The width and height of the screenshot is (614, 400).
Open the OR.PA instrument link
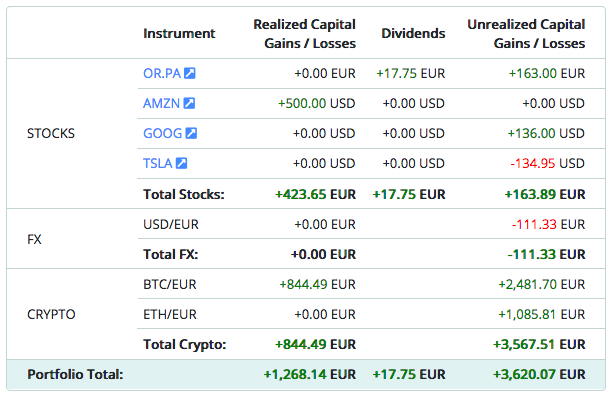[x=161, y=73]
